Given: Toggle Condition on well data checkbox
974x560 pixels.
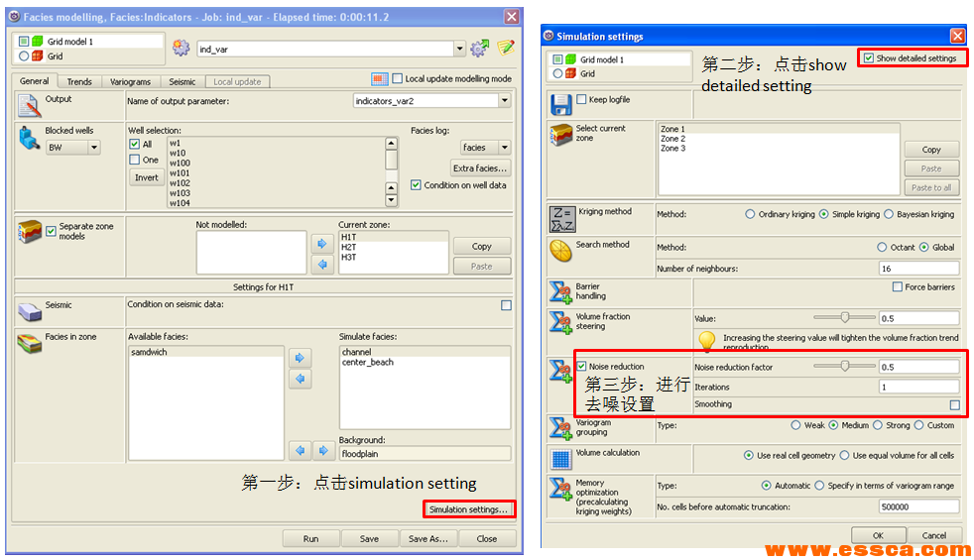Looking at the screenshot, I should (x=417, y=185).
